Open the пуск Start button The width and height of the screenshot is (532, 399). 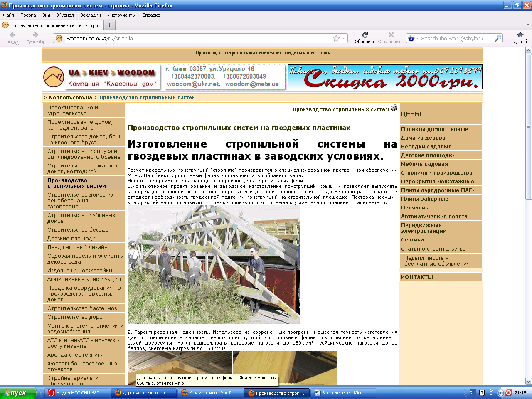pos(18,393)
